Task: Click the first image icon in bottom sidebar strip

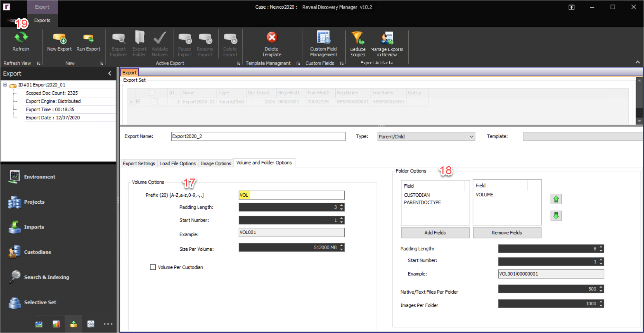Action: pyautogui.click(x=39, y=324)
